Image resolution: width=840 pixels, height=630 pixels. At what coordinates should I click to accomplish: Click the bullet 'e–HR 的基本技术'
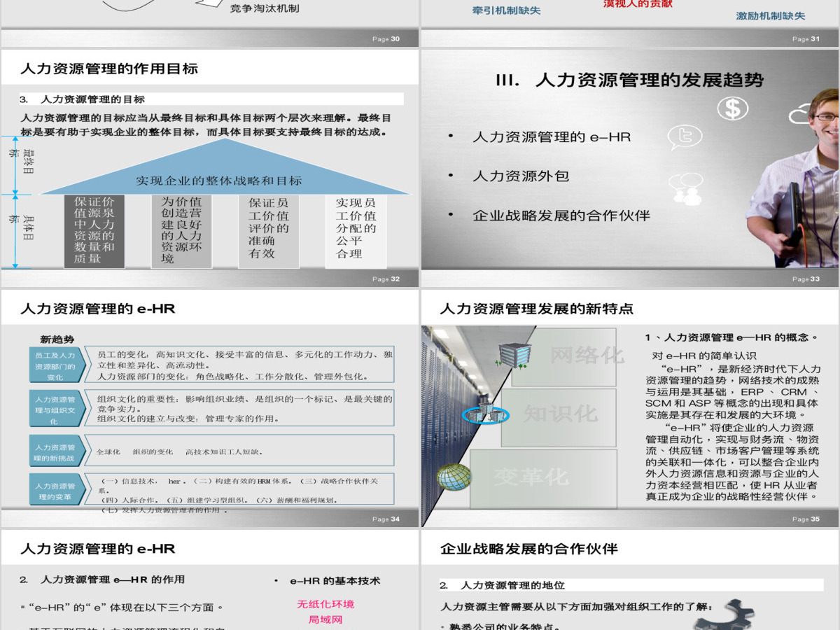tap(335, 581)
